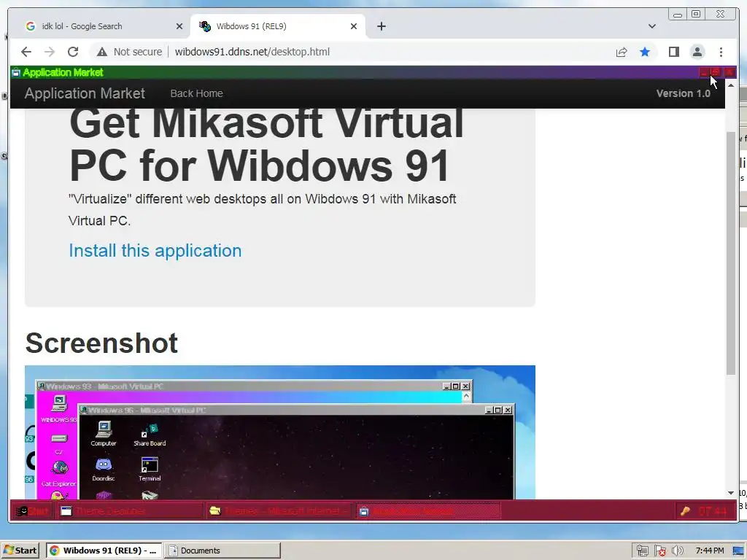Image resolution: width=747 pixels, height=560 pixels.
Task: Click the network connection tray icon
Action: click(642, 551)
